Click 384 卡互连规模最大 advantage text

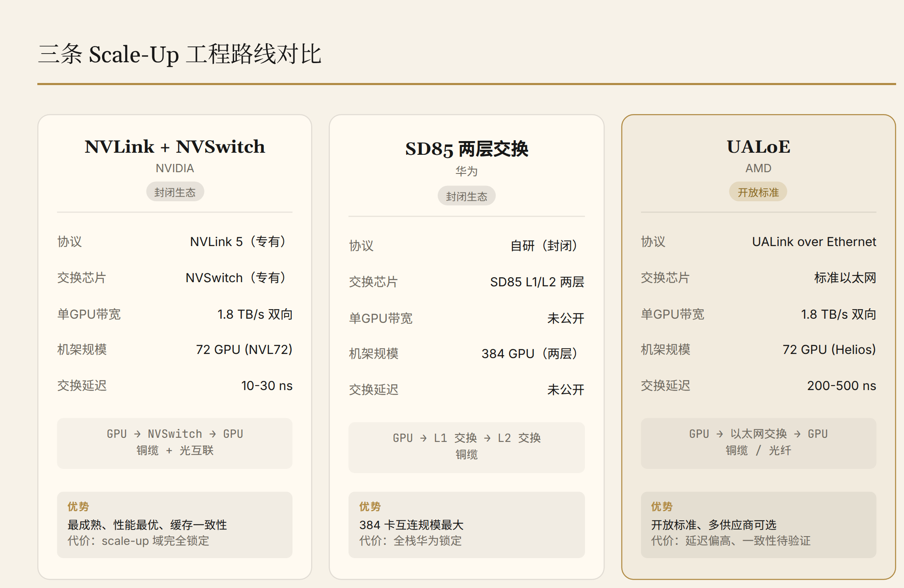411,525
